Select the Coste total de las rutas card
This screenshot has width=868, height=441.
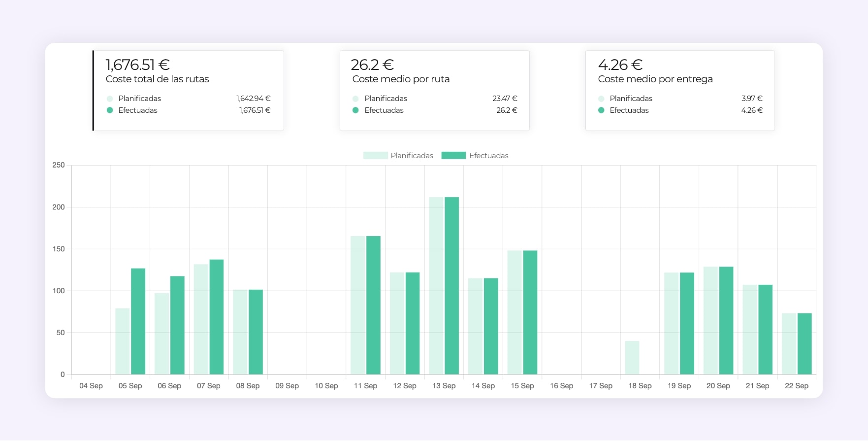(189, 90)
